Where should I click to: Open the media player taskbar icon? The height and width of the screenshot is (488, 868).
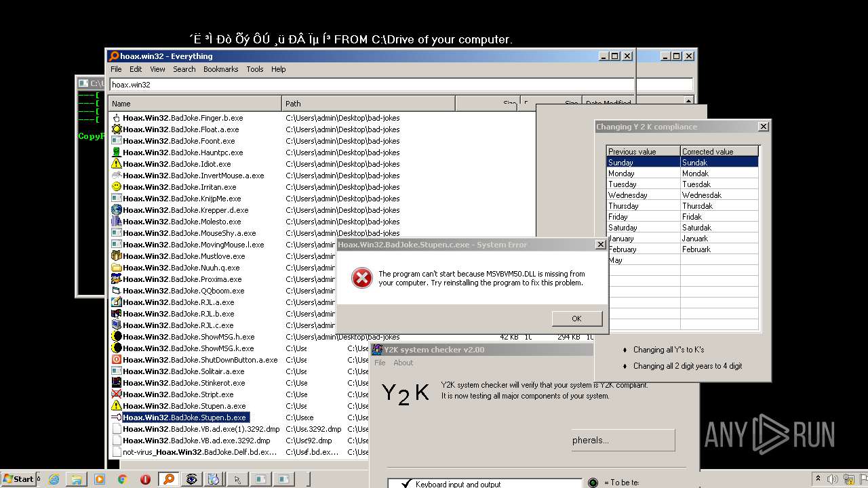click(x=100, y=479)
